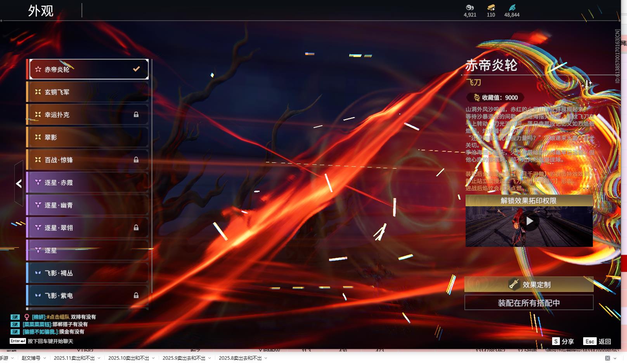The height and width of the screenshot is (364, 627).
Task: Click the 飞刀 weapon type label
Action: pos(474,82)
